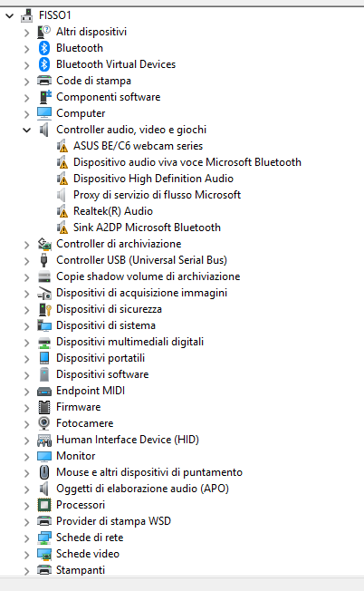This screenshot has width=364, height=591.
Task: Select Dispositivo audio viva voce Microsoft Bluetooth
Action: click(x=187, y=162)
